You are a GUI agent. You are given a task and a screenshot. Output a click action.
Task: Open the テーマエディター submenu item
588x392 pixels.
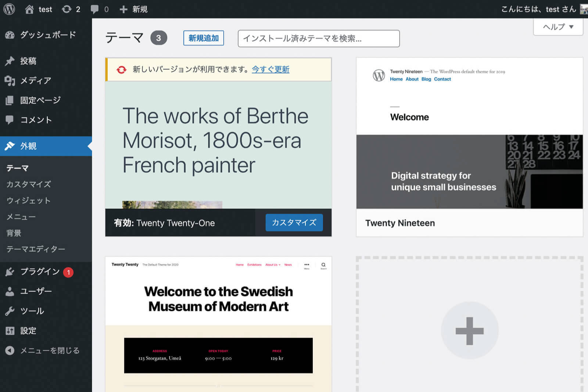(x=36, y=249)
